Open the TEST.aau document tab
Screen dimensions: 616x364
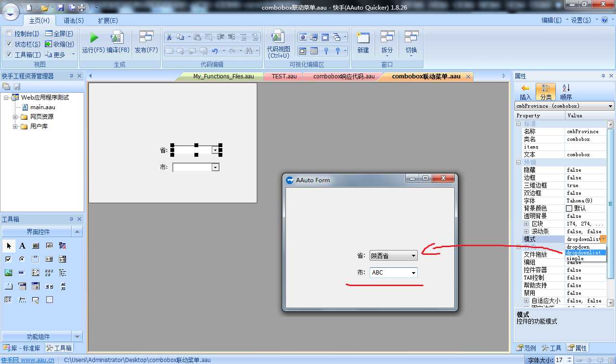(284, 76)
